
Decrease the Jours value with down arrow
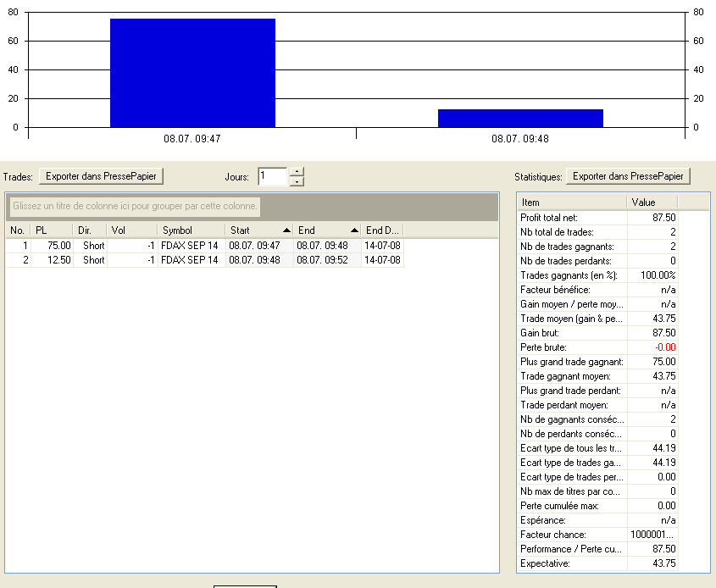[297, 181]
